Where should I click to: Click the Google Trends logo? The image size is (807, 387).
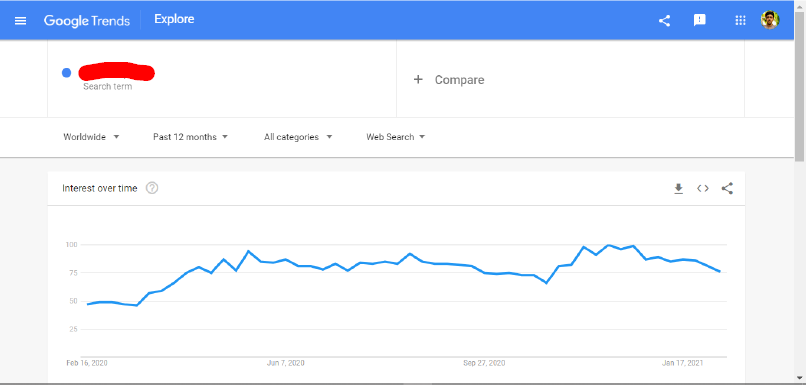pos(86,21)
